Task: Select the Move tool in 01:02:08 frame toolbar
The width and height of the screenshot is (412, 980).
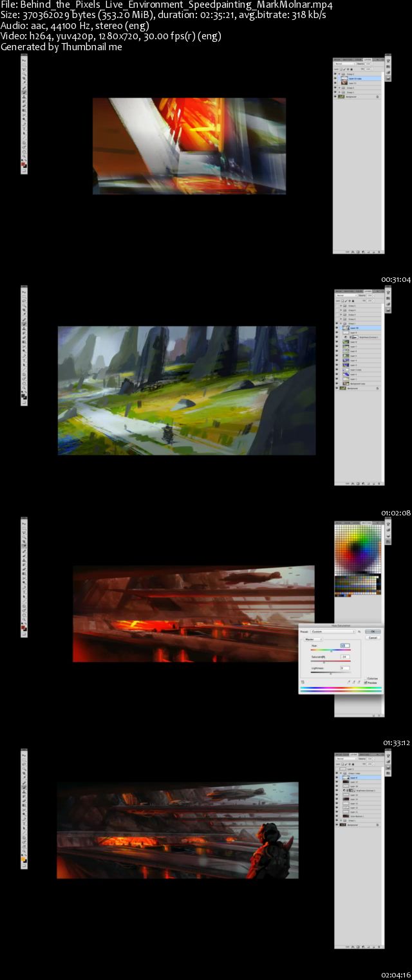Action: click(x=24, y=292)
